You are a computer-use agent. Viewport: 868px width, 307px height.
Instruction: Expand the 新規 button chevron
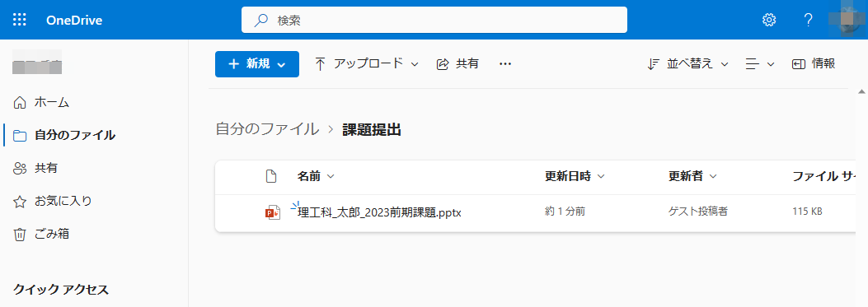click(281, 65)
